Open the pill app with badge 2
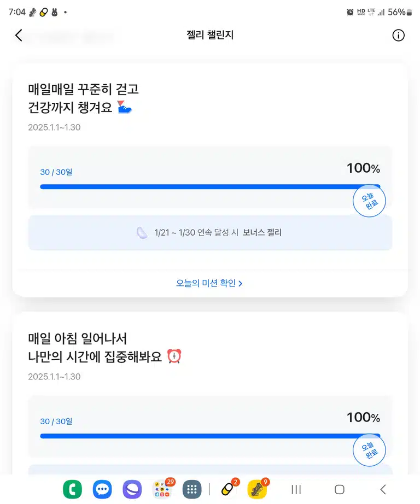The image size is (420, 504). [228, 489]
